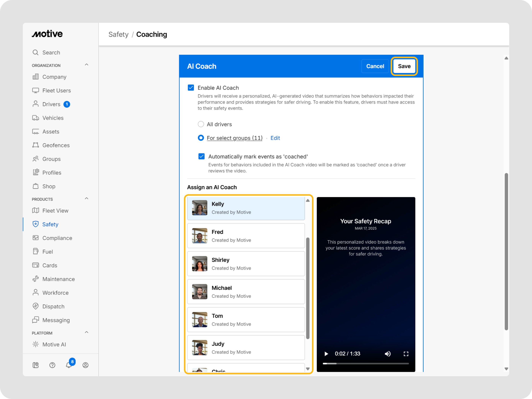Open Maintenance via wrench icon

pos(36,279)
